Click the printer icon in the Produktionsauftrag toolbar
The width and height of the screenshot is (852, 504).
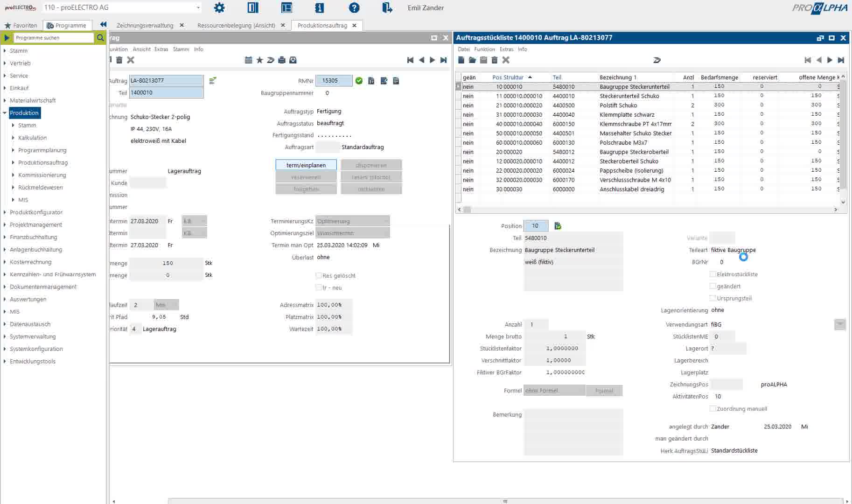[282, 60]
